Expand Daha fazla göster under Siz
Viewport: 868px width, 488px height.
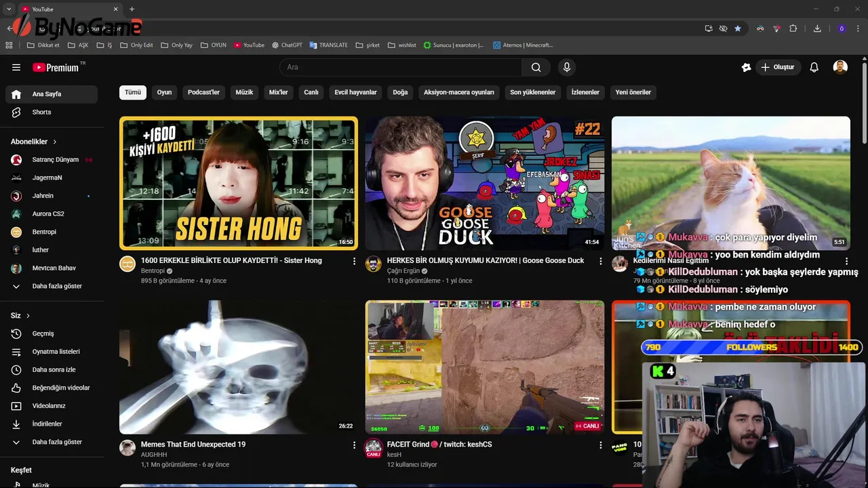pos(52,442)
